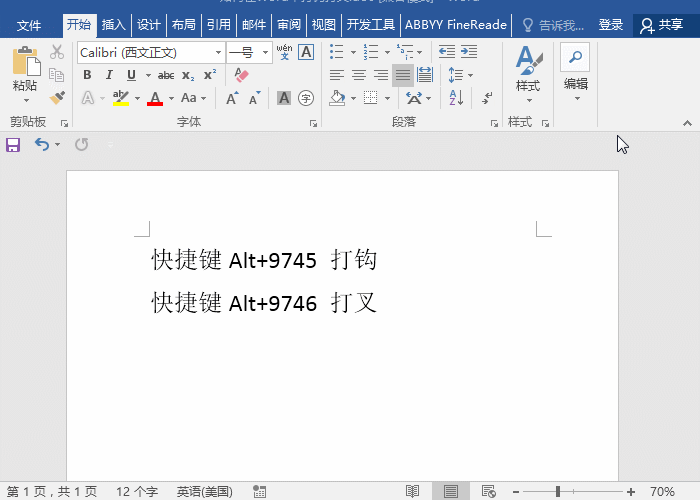700x500 pixels.
Task: Click the Tell me (告诉我) search box
Action: [x=553, y=25]
